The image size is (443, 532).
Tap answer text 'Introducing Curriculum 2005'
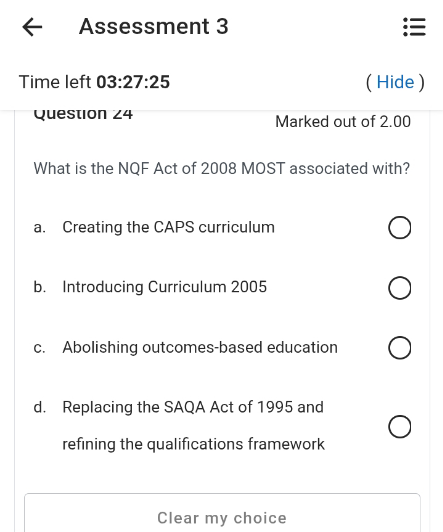(x=165, y=287)
